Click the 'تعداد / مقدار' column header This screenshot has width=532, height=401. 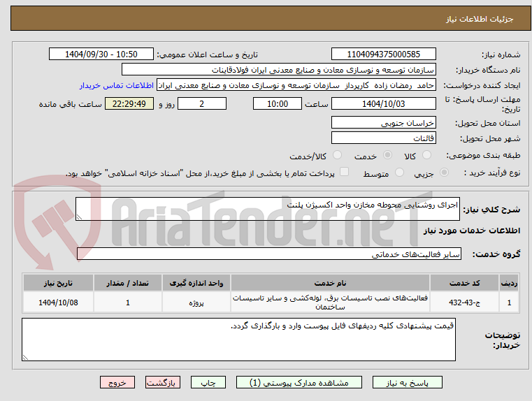127,283
